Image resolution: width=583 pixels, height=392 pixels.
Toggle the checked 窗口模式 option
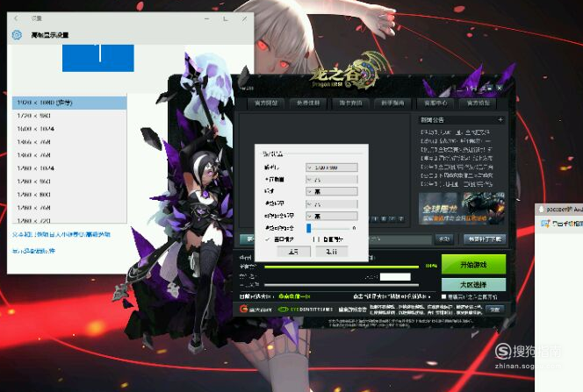279,239
